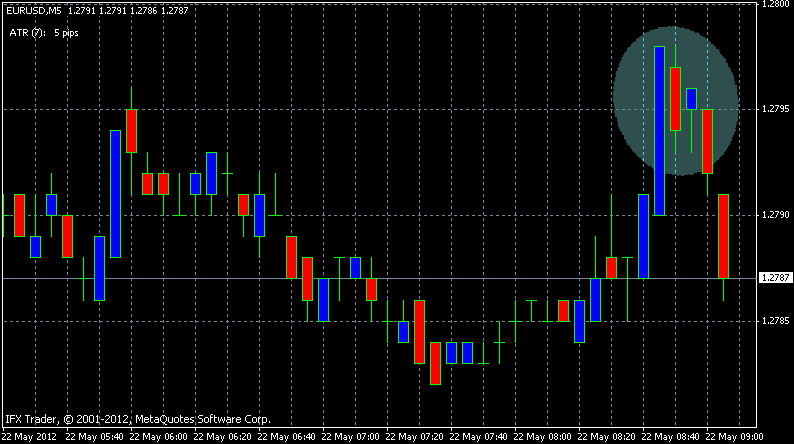Click the 22 May 09:00 time label
Viewport: 794px width, 444px height.
[735, 436]
